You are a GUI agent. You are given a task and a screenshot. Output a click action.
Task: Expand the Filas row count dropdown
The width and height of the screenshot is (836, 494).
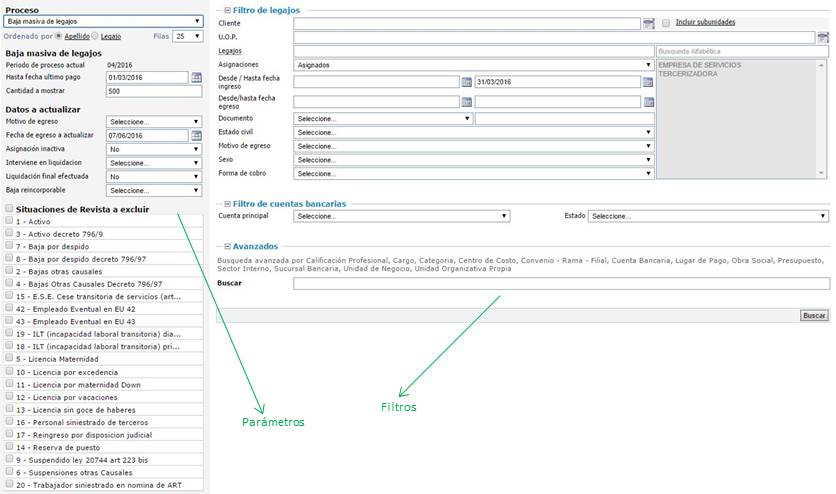(186, 36)
